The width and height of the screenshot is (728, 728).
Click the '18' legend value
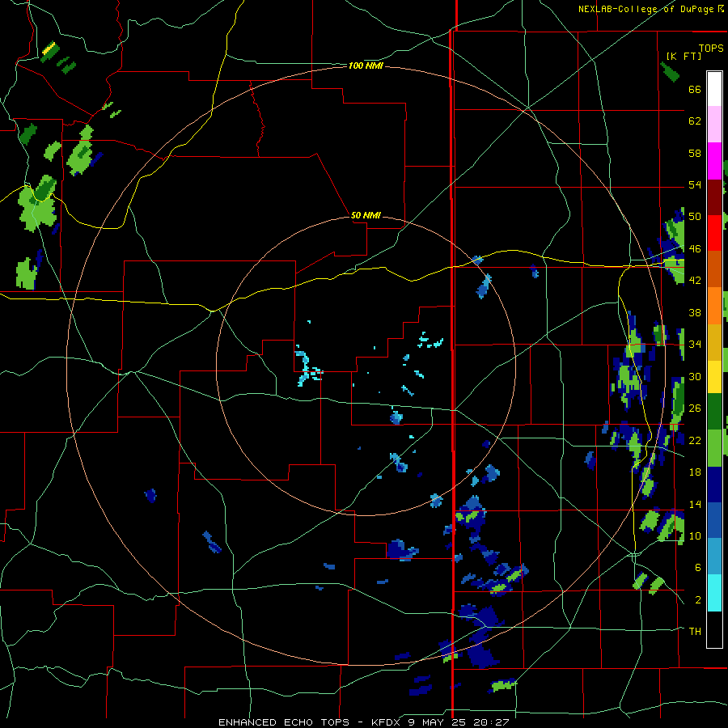pyautogui.click(x=695, y=472)
